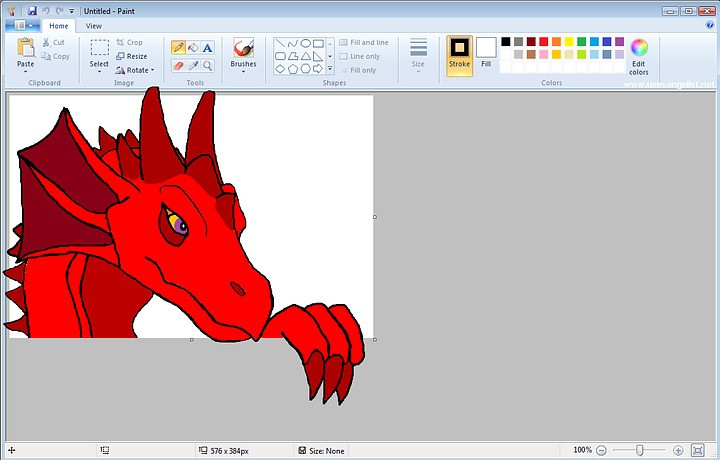Select the Pencil tool

point(178,48)
